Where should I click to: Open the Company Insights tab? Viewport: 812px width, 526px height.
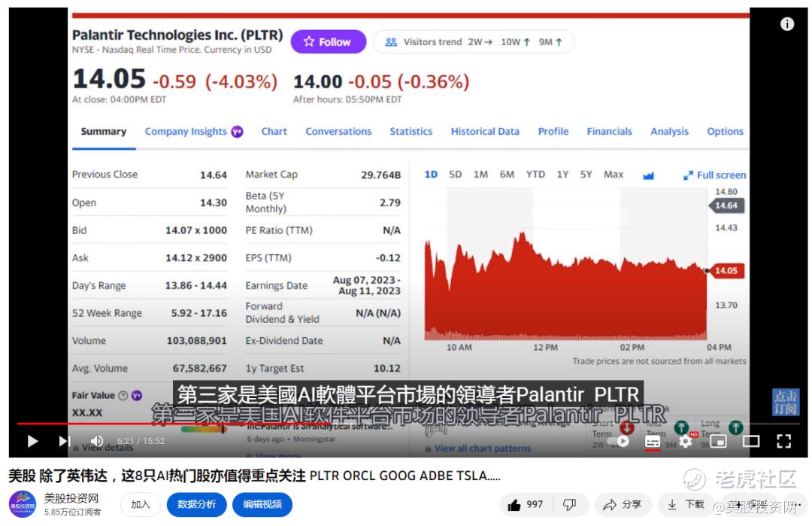(186, 132)
